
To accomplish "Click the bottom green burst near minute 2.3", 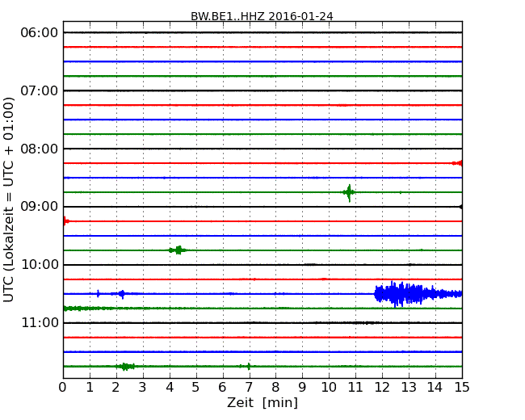I will [x=125, y=367].
